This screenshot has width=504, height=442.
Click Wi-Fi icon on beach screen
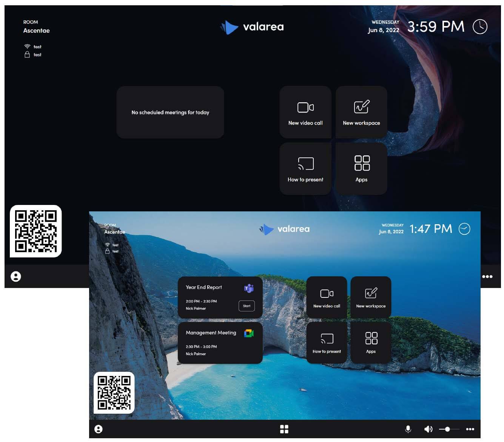coord(107,245)
